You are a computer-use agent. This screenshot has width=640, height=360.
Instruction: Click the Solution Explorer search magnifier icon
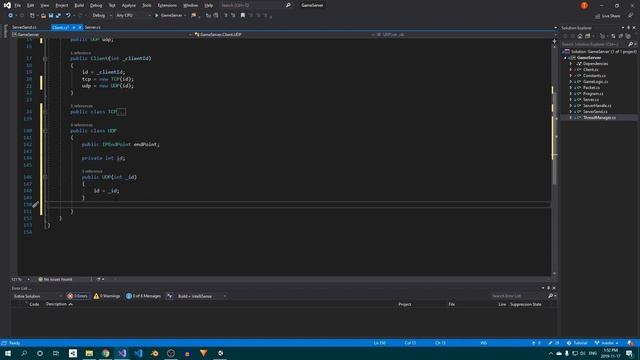pos(631,44)
